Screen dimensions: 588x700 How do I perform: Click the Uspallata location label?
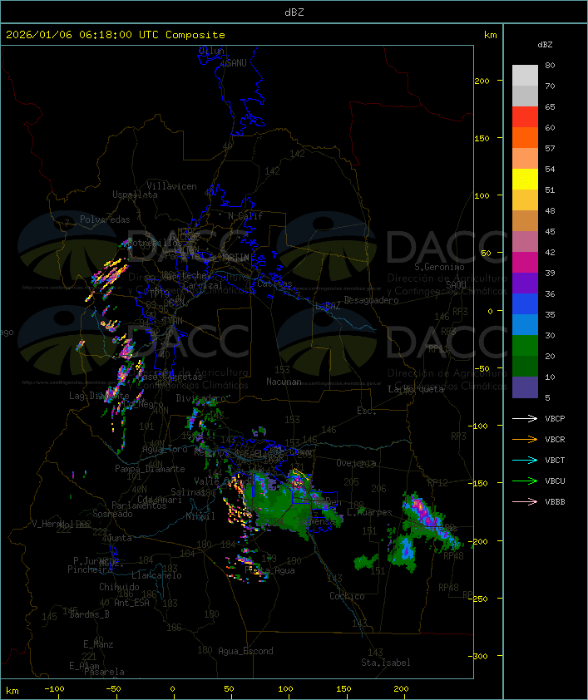[x=135, y=195]
